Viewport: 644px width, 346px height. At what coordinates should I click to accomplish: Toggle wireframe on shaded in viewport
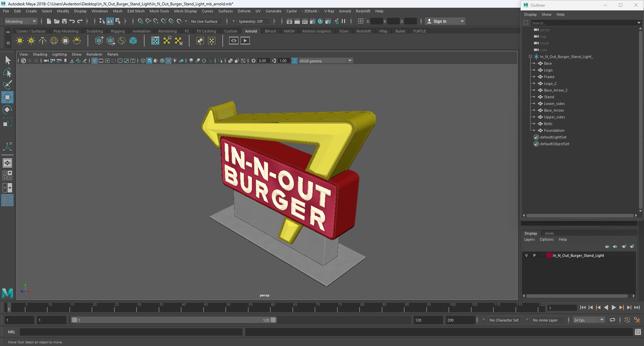point(162,61)
